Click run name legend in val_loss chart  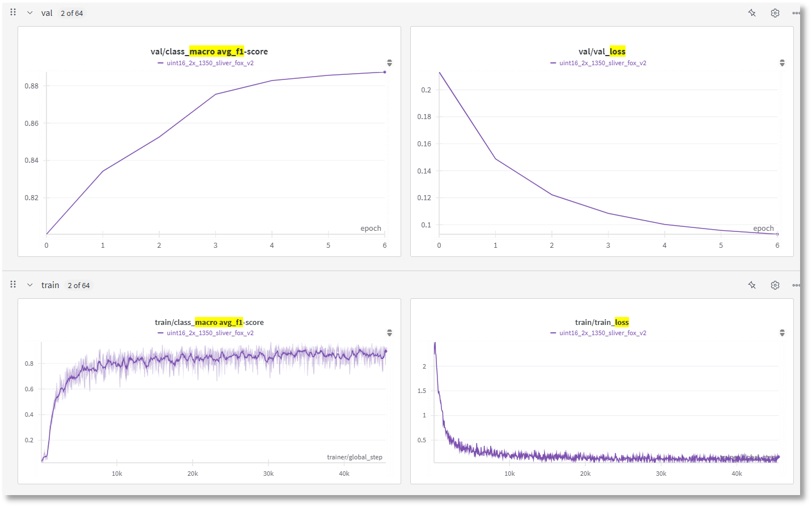pos(602,63)
